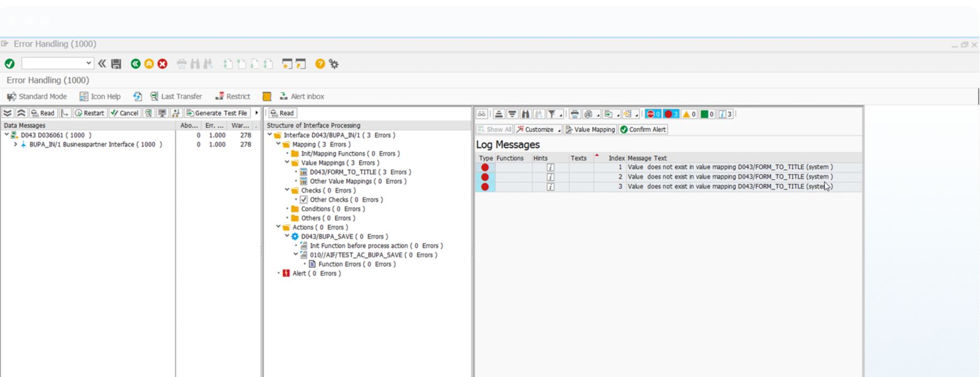Viewport: 980px width, 377px height.
Task: Click the Confirm Alert button
Action: click(x=643, y=129)
